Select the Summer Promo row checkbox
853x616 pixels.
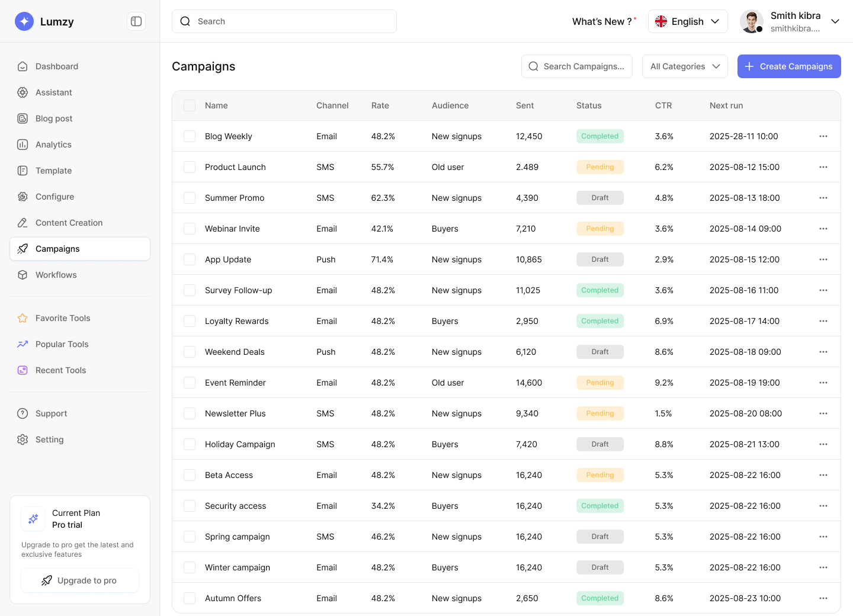tap(190, 197)
